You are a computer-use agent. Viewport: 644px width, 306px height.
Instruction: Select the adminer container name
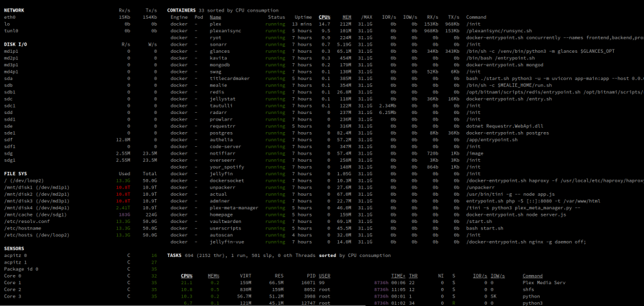tap(220, 201)
